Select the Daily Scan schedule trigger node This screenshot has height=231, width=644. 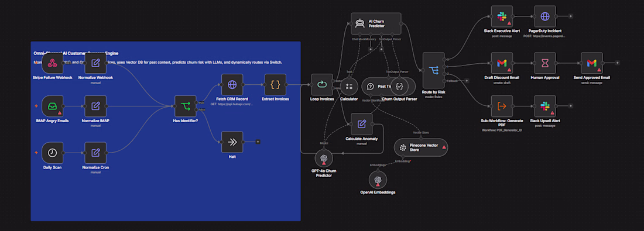coord(52,153)
